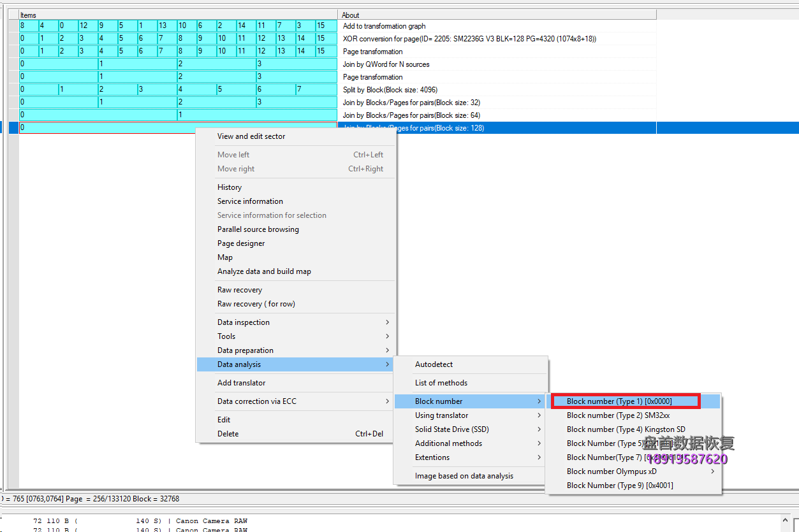Expand Solid State Drive (SSD) submenu
This screenshot has height=532, width=799.
471,429
